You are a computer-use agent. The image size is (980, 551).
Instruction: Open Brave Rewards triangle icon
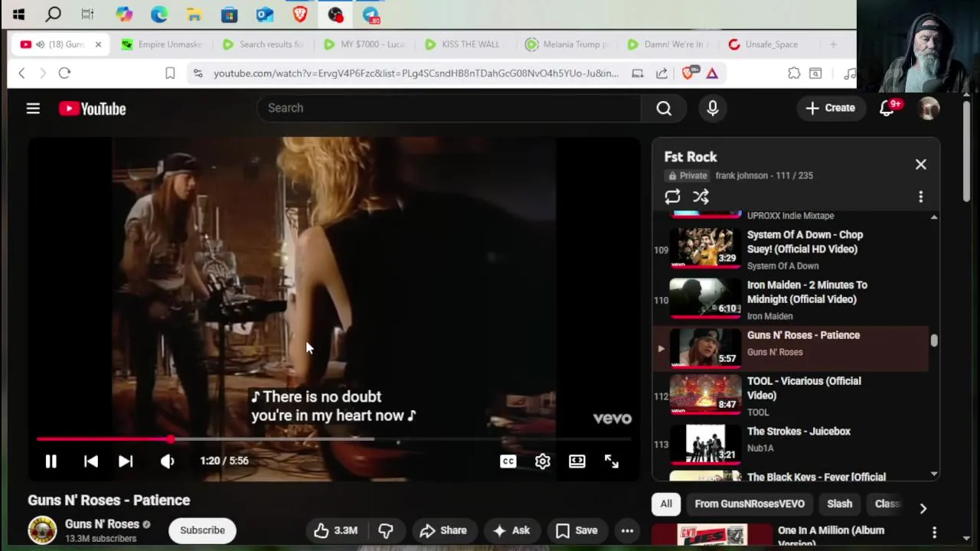pos(712,73)
